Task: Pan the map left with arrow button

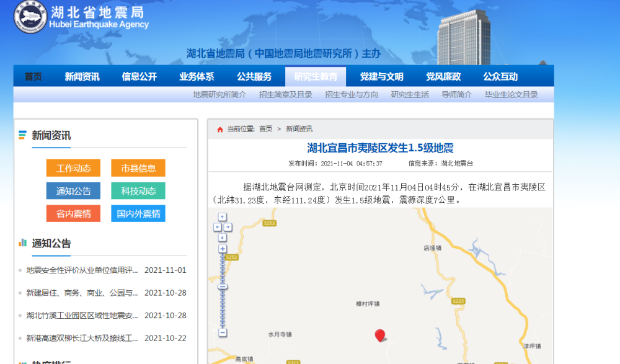Action: [x=218, y=227]
